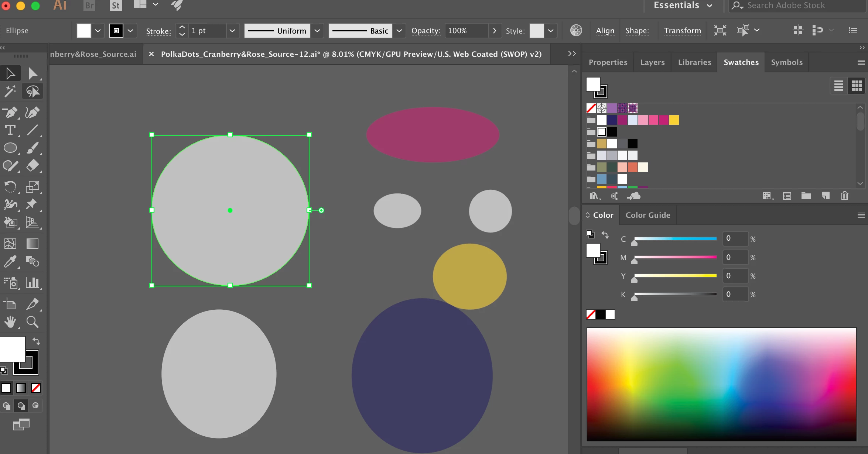Set fill to None in toolbar
The width and height of the screenshot is (868, 454).
click(36, 388)
